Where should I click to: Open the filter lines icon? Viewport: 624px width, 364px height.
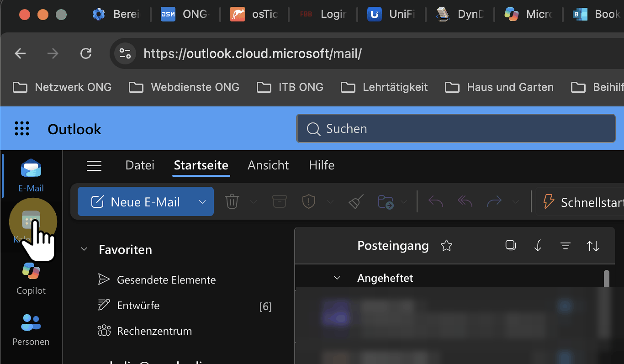(x=566, y=246)
